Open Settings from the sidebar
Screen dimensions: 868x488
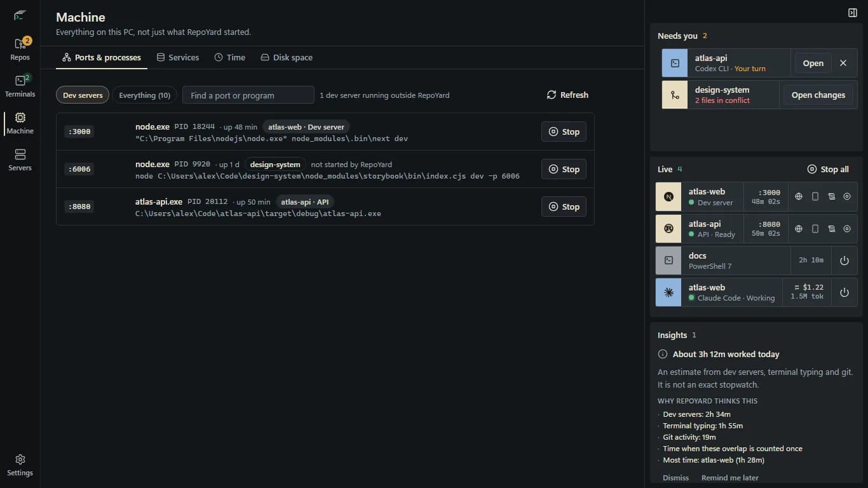tap(20, 464)
